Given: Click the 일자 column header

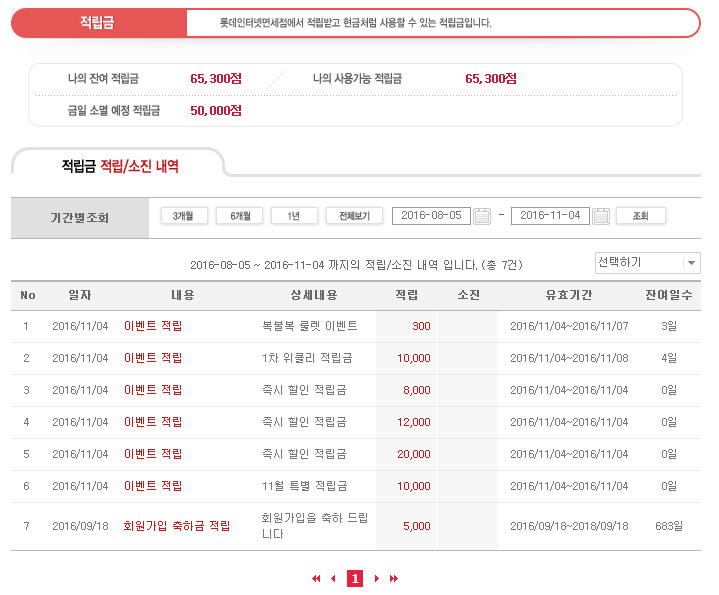Looking at the screenshot, I should point(80,295).
